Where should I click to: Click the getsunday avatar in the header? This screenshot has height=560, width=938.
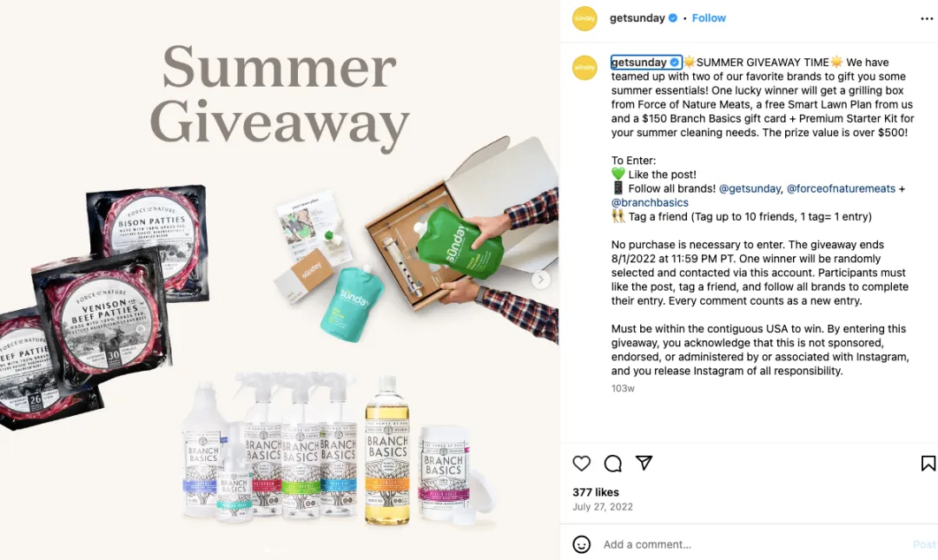585,18
